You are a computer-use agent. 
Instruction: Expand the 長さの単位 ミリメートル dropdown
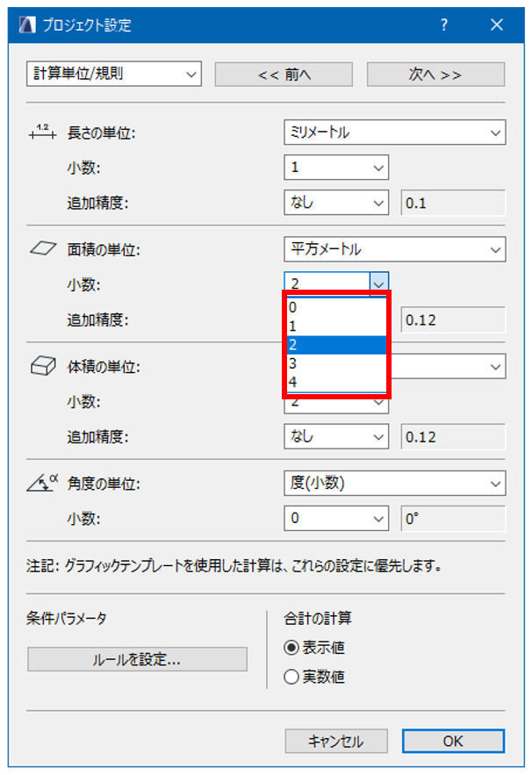(x=394, y=133)
